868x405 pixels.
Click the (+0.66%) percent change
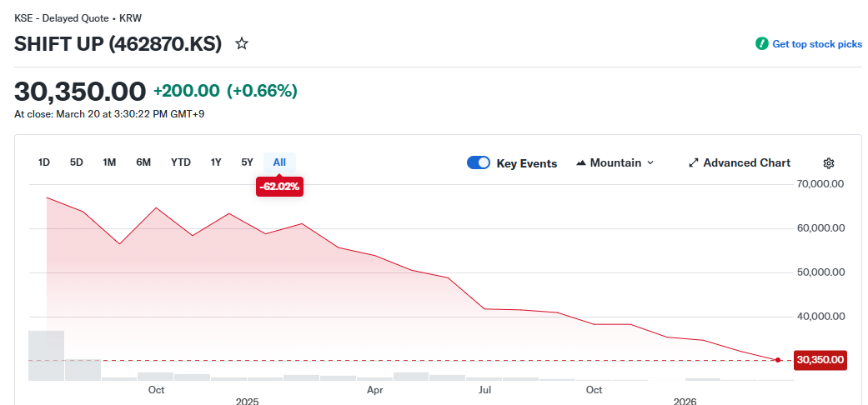click(x=262, y=91)
